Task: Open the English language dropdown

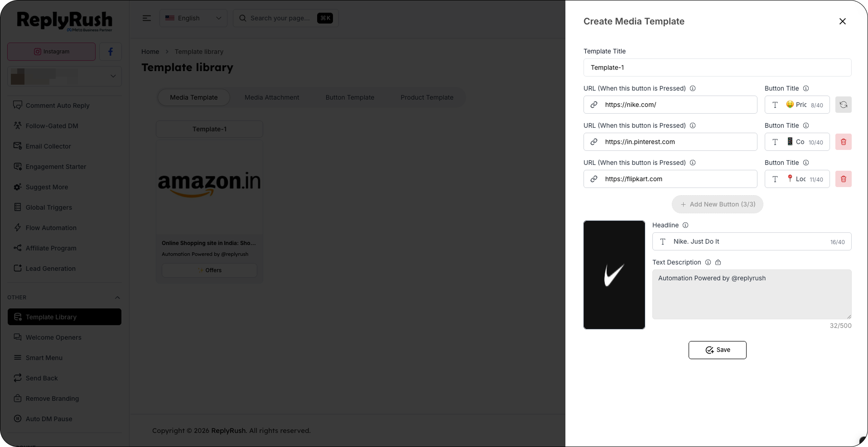Action: click(193, 18)
